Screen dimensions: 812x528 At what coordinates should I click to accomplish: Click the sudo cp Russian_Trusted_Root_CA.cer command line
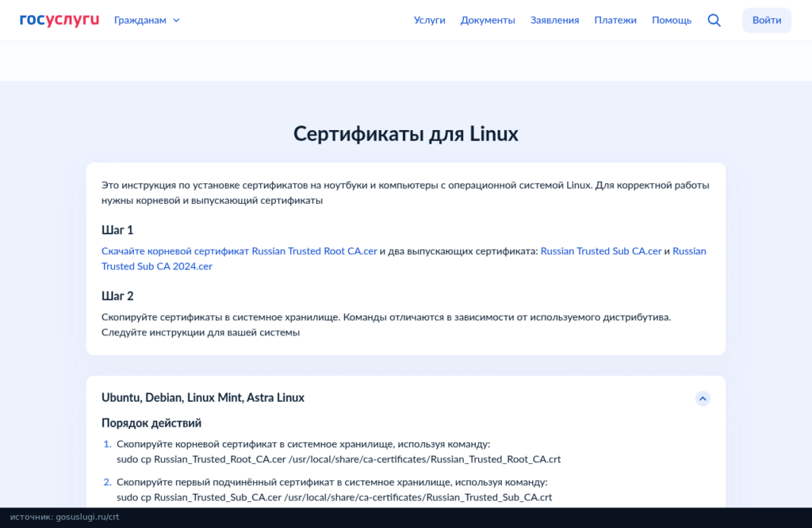click(x=339, y=459)
